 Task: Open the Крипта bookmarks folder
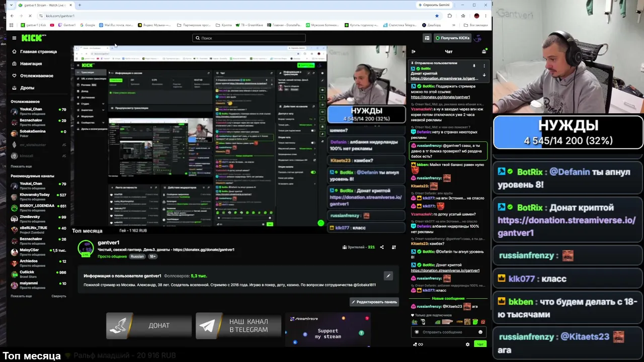pos(224,25)
